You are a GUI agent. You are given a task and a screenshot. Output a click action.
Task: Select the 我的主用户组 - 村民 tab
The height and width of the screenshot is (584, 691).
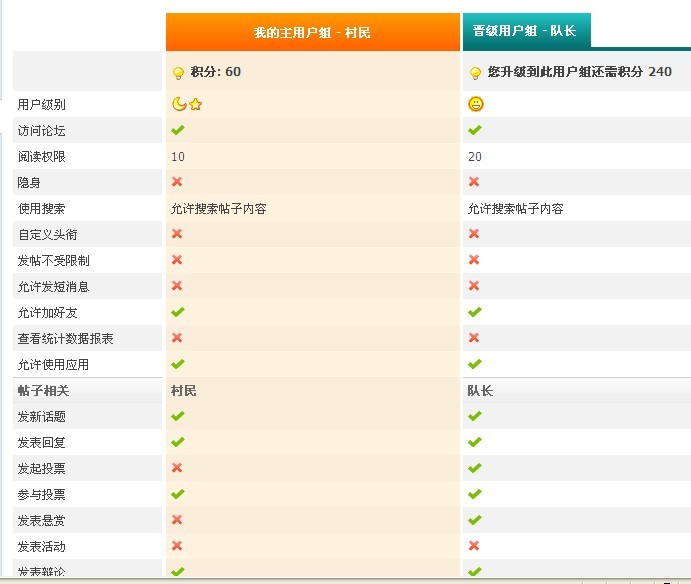(312, 33)
